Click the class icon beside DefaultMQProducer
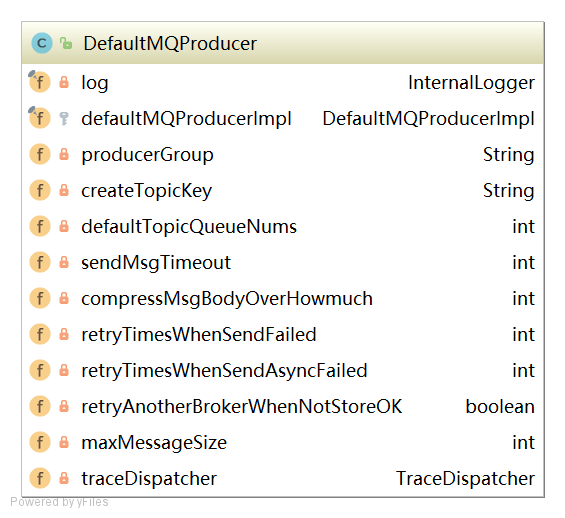Viewport: 565px width, 518px height. pos(42,43)
